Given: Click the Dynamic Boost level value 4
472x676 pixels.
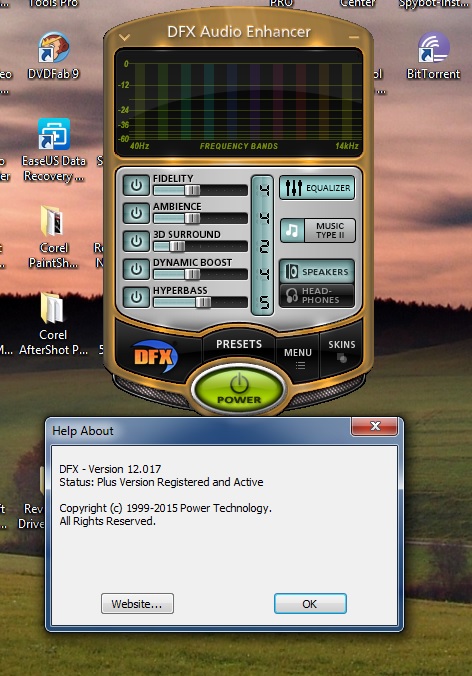Looking at the screenshot, I should tap(263, 274).
